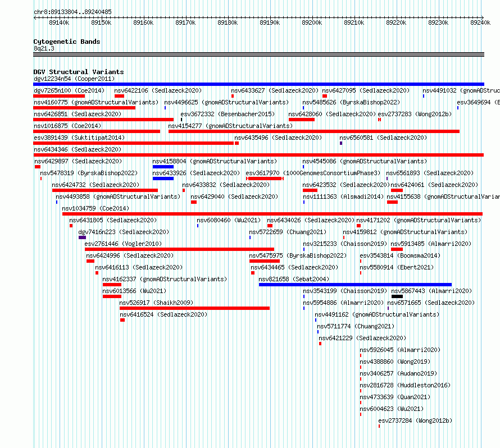Image resolution: width=500 pixels, height=448 pixels.
Task: Click nsv821658 (Sebat2004) label
Action: 294,279
